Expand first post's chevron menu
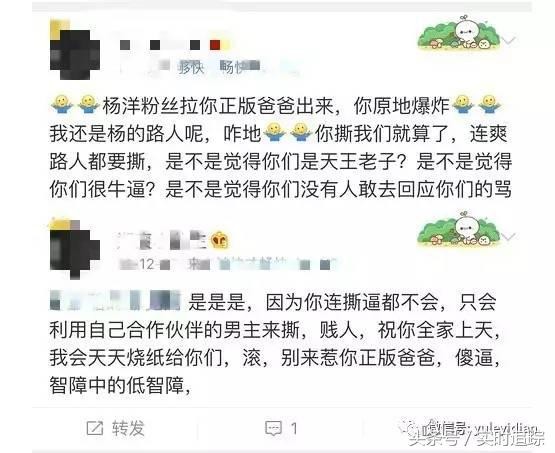 [509, 40]
